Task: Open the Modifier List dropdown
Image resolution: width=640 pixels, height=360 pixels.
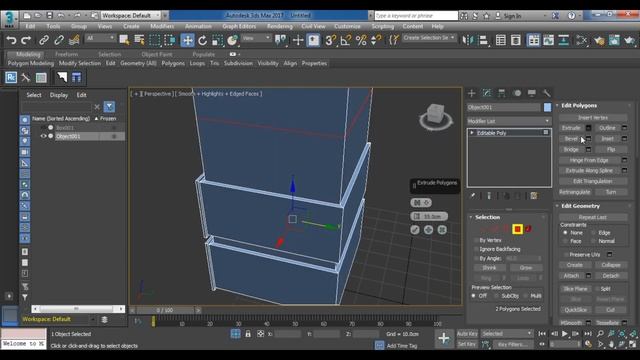Action: coord(509,121)
